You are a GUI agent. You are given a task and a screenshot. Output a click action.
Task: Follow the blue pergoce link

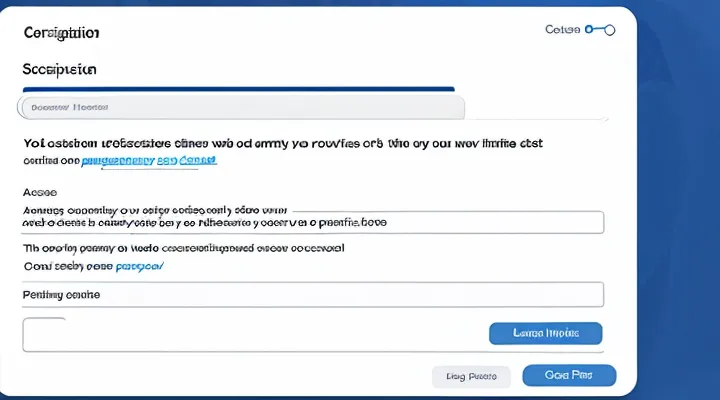140,267
